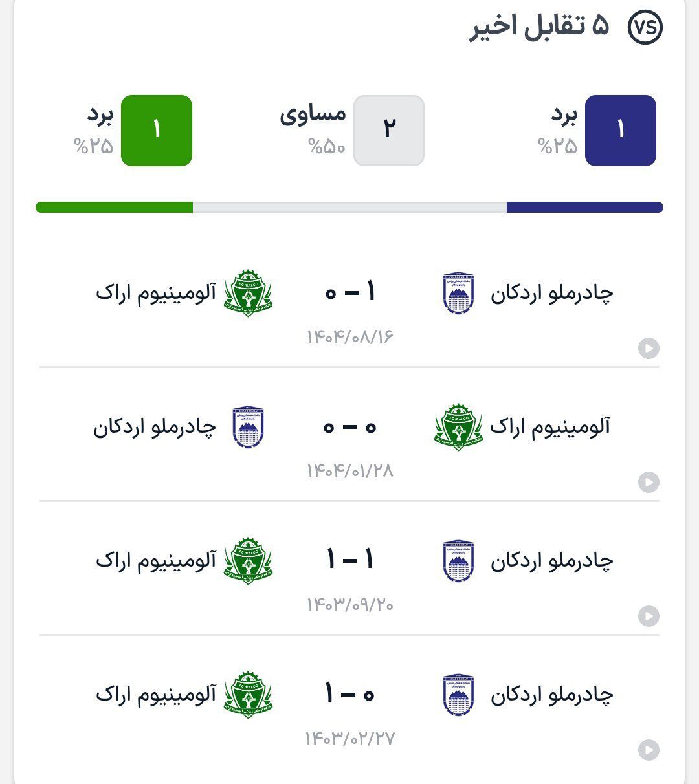Click the green segment of the results bar
The height and width of the screenshot is (784, 699).
tap(114, 208)
